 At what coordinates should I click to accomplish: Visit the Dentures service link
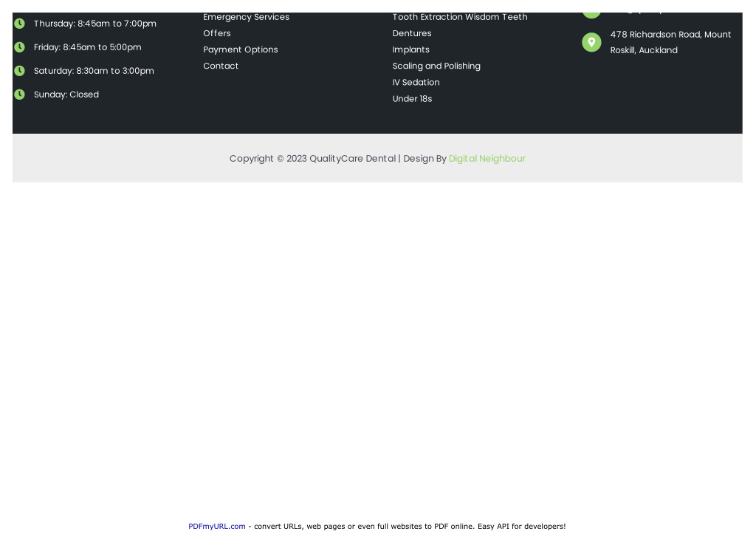tap(411, 33)
